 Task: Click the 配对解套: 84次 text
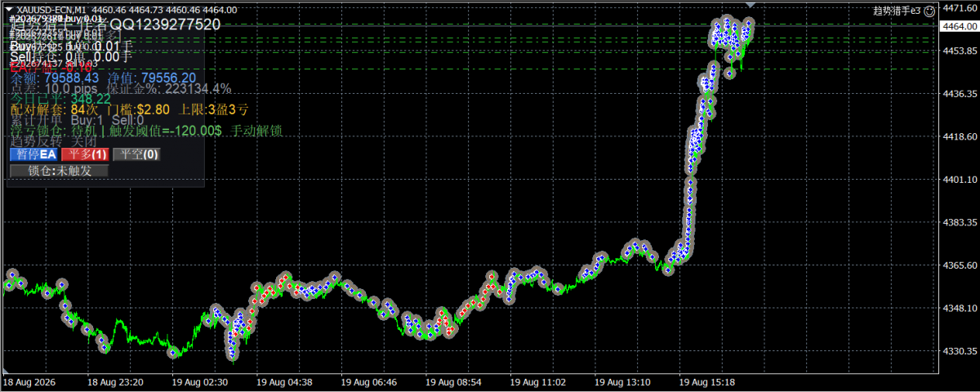[x=54, y=109]
